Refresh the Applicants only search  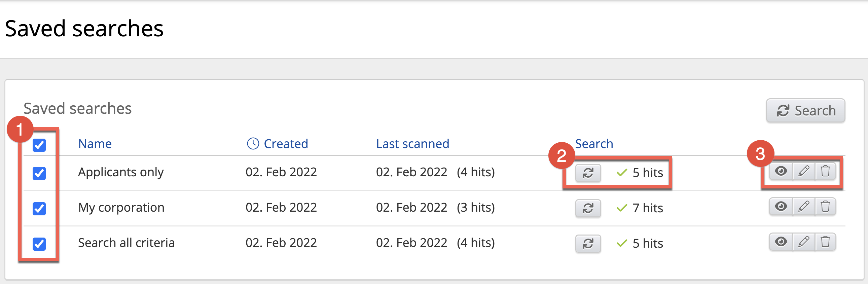(x=588, y=173)
